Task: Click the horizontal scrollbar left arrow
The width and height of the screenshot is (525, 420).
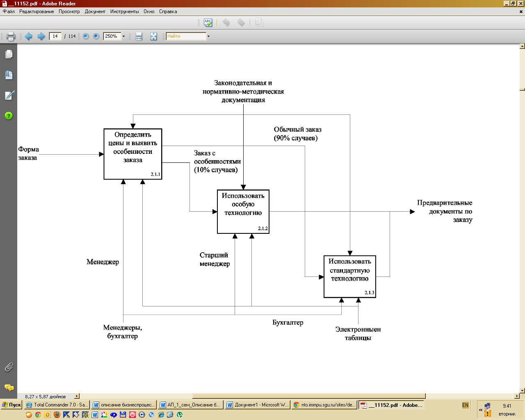Action: coord(77,396)
